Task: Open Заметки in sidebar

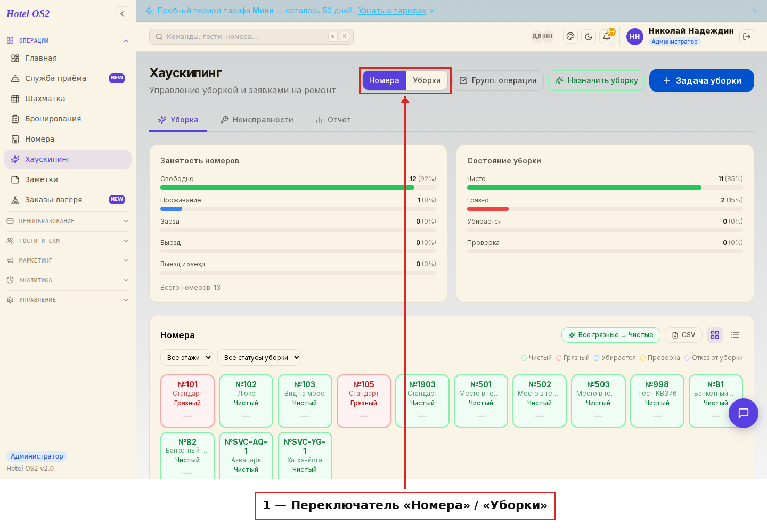Action: (x=68, y=179)
